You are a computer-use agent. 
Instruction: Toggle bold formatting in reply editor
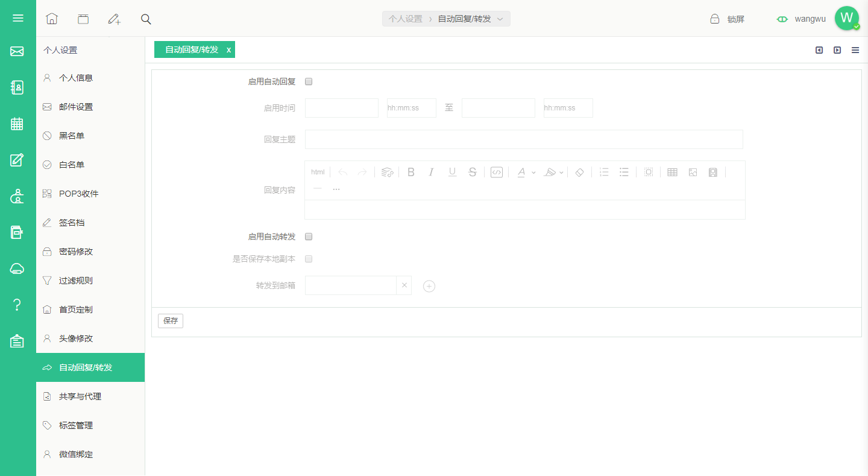(x=411, y=172)
